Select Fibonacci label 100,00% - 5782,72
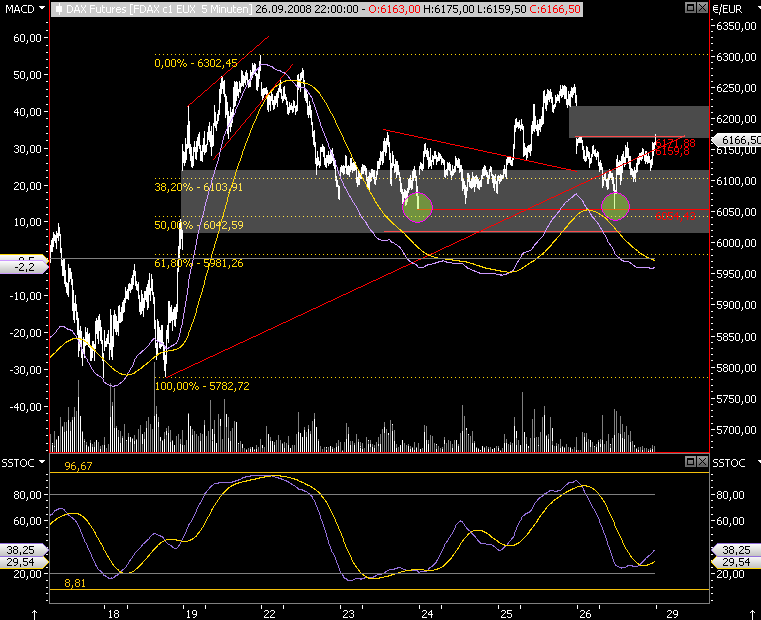761x620 pixels. [202, 386]
